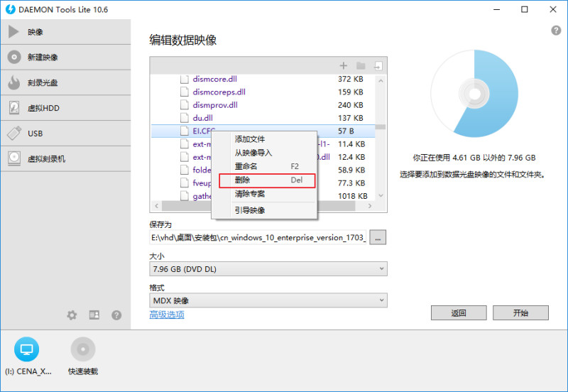Choose 删除 from context menu

[x=267, y=180]
